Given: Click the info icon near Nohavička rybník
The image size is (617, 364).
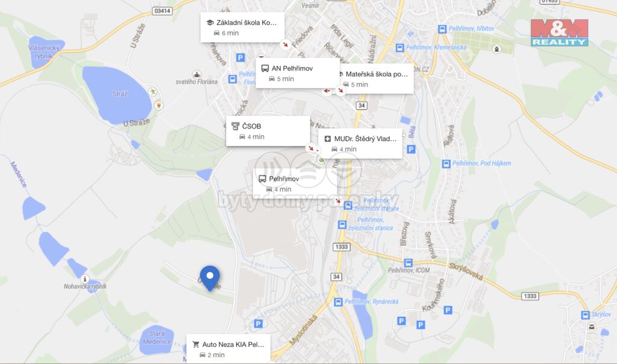Looking at the screenshot, I should click(84, 279).
